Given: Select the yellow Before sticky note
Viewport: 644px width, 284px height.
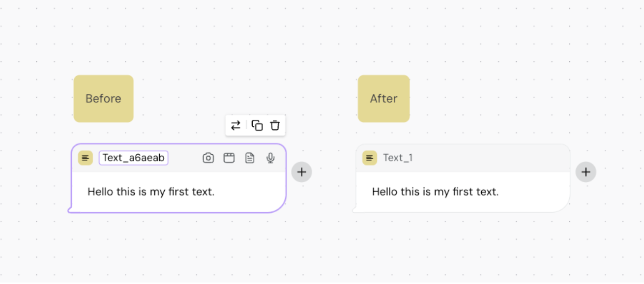Looking at the screenshot, I should 103,98.
